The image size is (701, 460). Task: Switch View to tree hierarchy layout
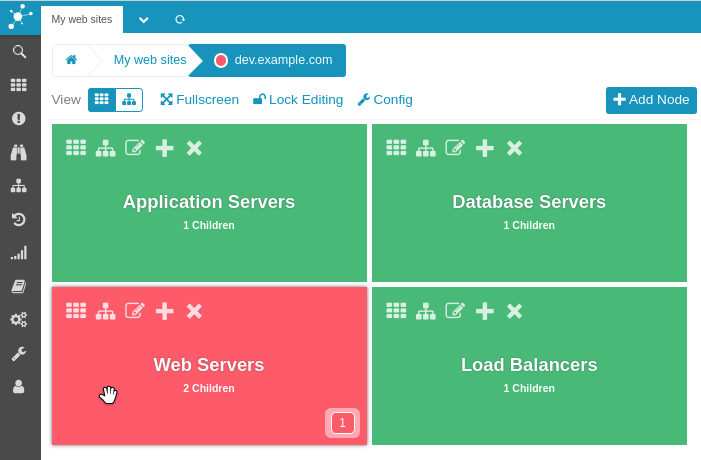click(129, 99)
